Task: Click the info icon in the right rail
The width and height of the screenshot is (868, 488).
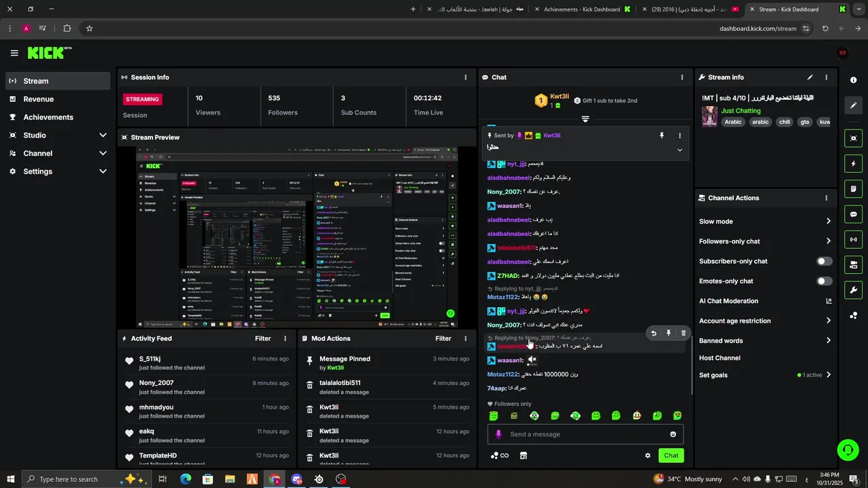Action: coord(853,80)
